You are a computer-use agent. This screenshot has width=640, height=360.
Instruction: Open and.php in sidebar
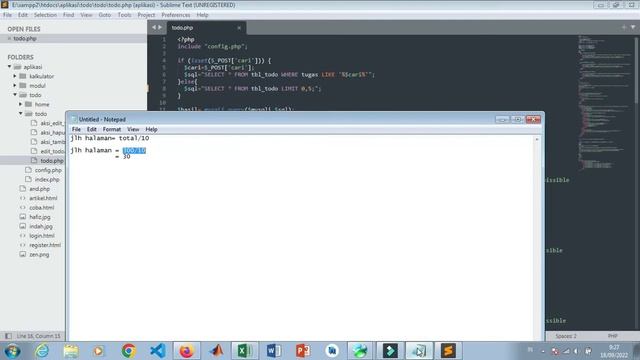pos(40,189)
